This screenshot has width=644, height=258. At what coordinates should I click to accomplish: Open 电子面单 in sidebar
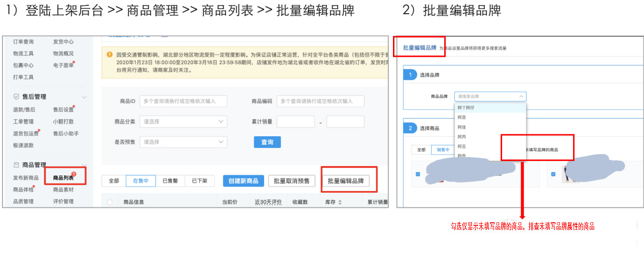tap(63, 65)
